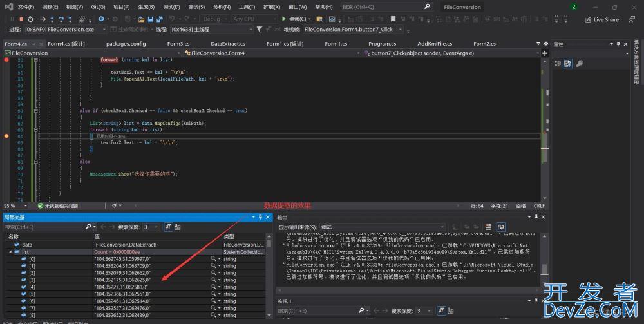The height and width of the screenshot is (324, 644).
Task: Toggle the breakpoint on line 64
Action: coord(6,136)
